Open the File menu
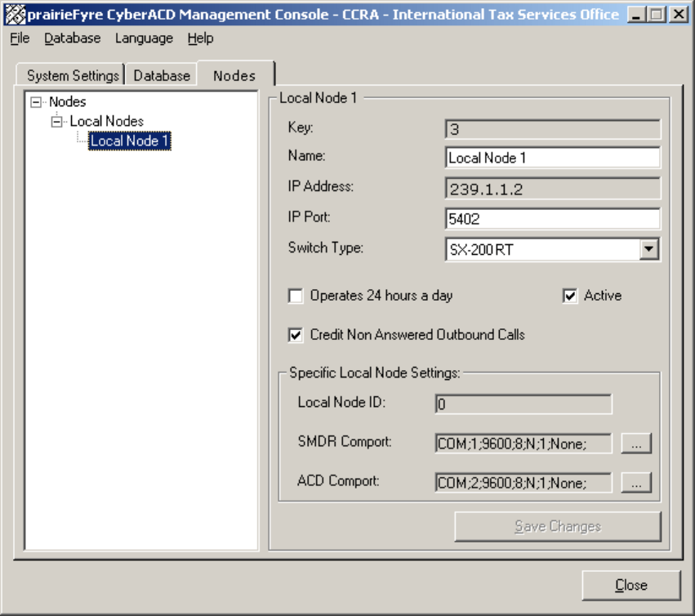This screenshot has height=616, width=695. click(x=20, y=38)
